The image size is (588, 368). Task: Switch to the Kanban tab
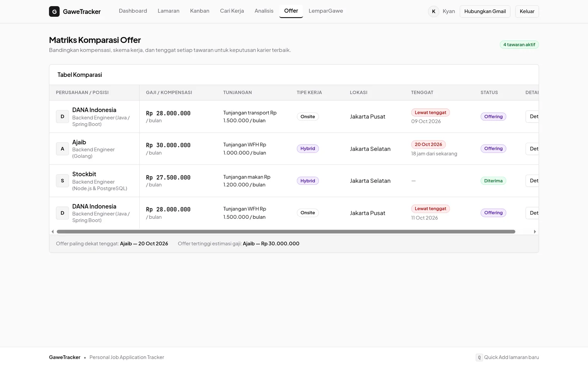(x=200, y=11)
